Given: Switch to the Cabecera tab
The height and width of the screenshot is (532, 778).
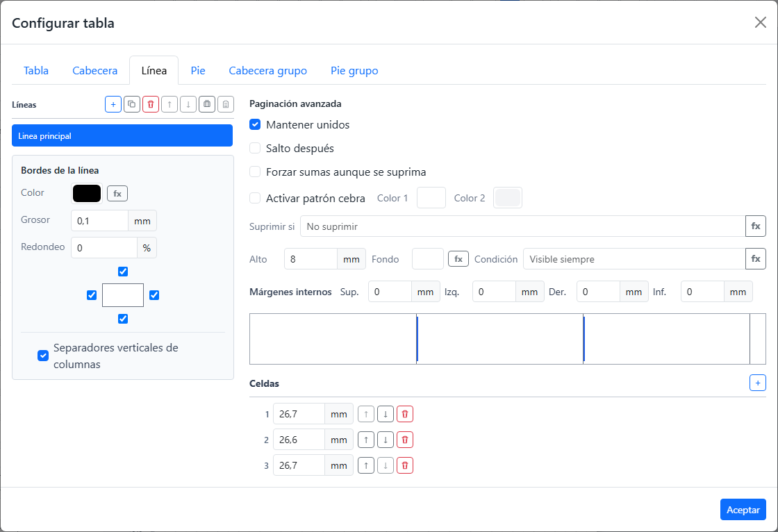Looking at the screenshot, I should (94, 70).
